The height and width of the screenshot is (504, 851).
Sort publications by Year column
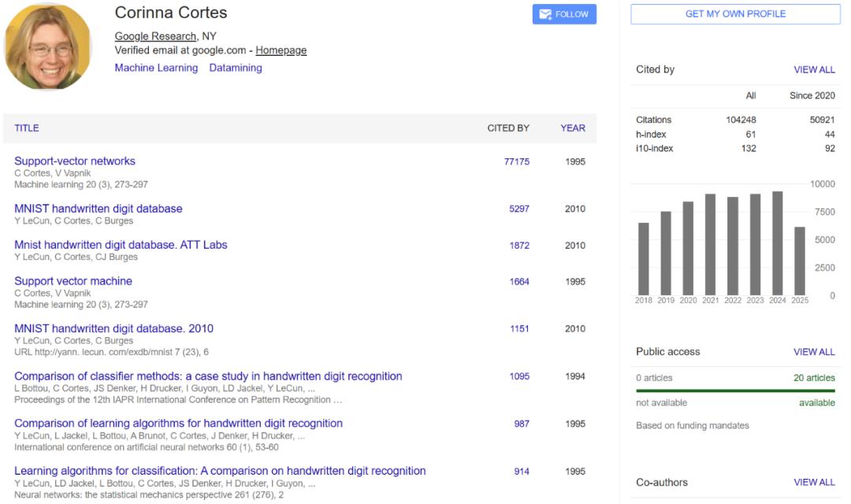[573, 128]
